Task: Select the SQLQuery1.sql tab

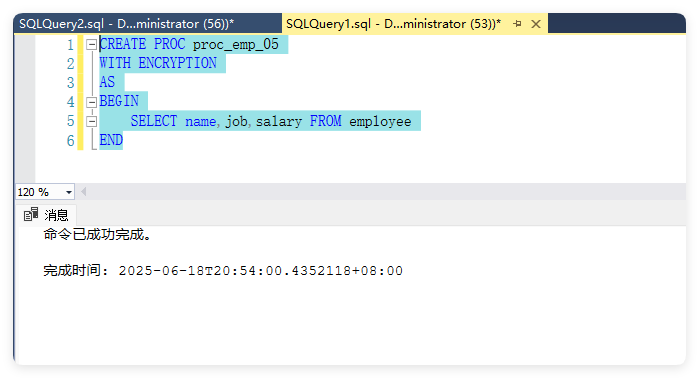Action: [393, 24]
